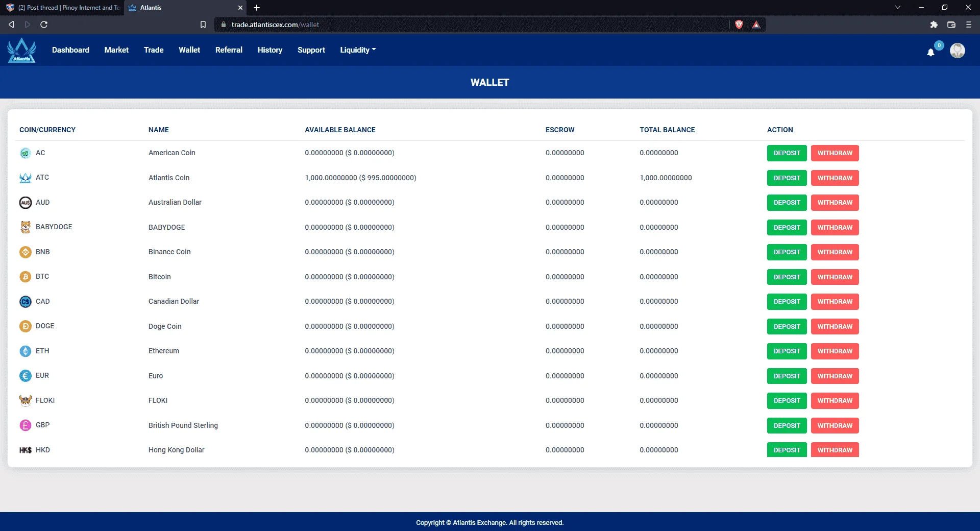
Task: Click the British Pound Sterling name cell
Action: [183, 426]
